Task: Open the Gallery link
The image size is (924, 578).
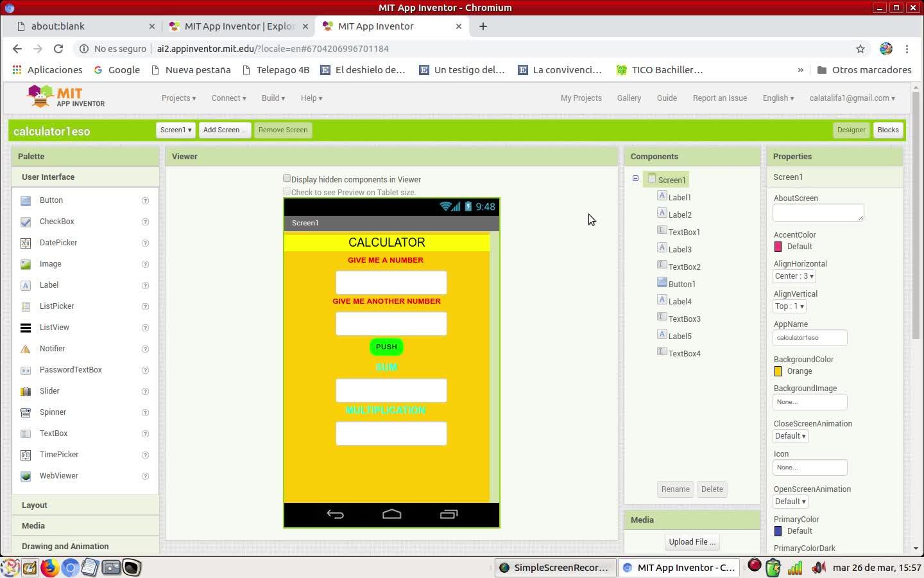Action: [629, 98]
